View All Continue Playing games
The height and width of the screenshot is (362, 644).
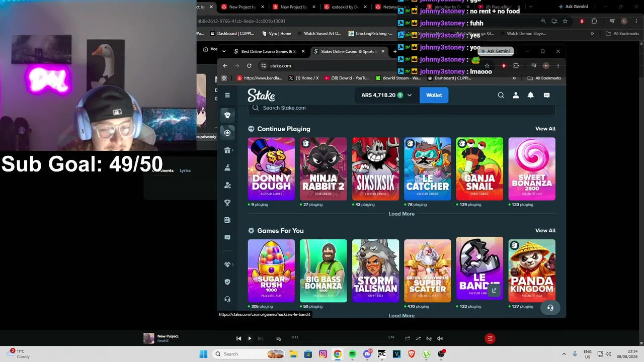point(545,129)
